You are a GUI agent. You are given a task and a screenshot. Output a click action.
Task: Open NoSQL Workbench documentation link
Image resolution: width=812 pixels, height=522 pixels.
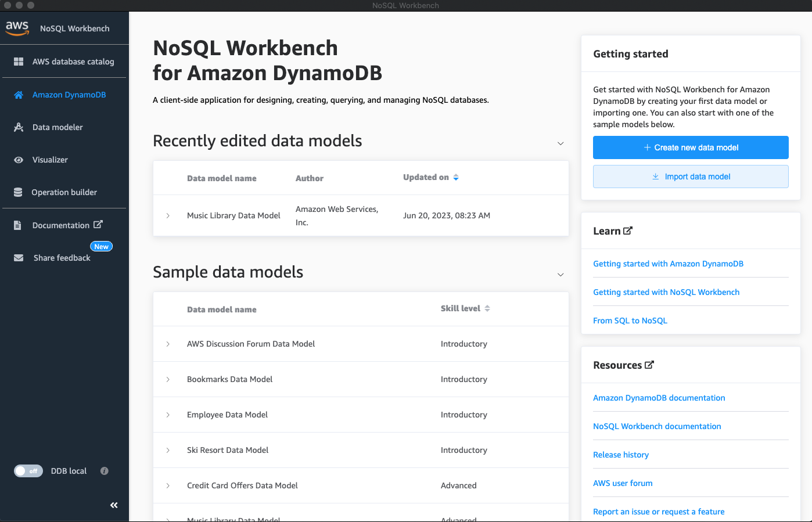(657, 426)
